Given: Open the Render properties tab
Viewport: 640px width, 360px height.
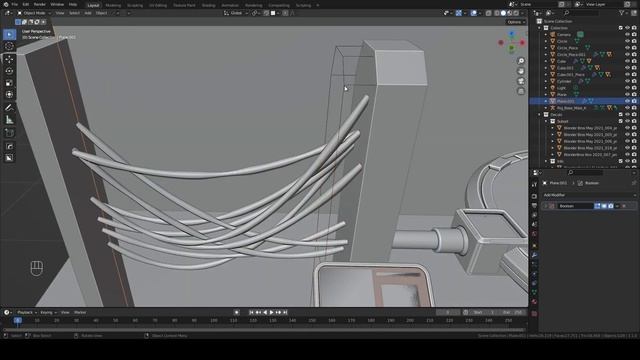Looking at the screenshot, I should [534, 196].
